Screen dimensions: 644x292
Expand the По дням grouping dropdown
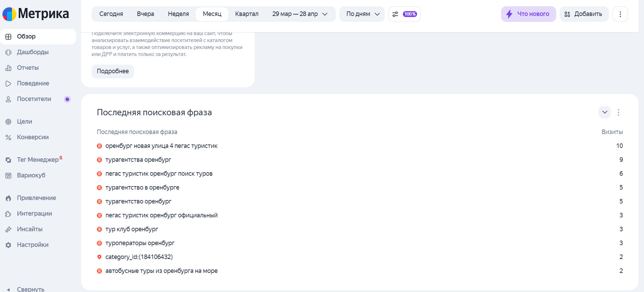pyautogui.click(x=362, y=14)
